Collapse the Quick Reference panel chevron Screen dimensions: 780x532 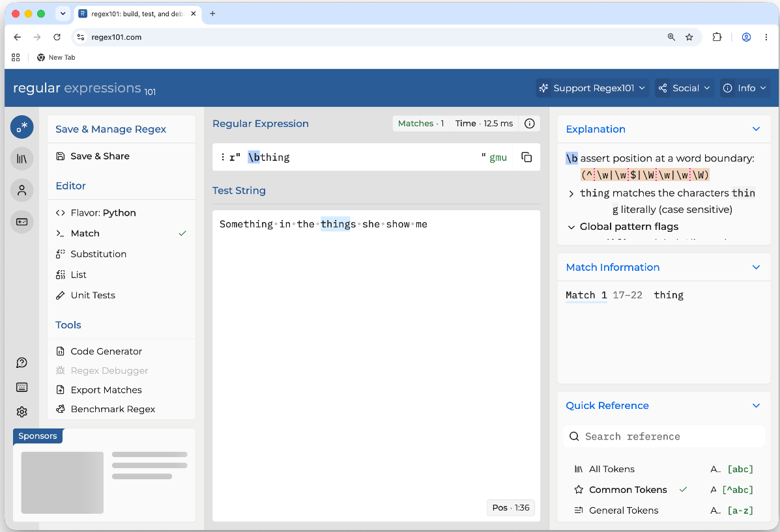click(756, 405)
